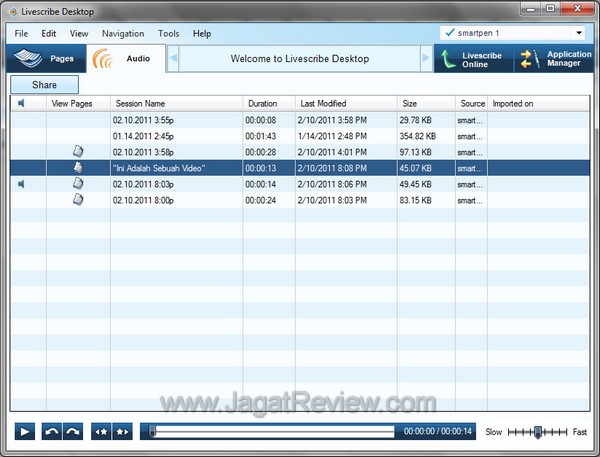Switch to the Pages tab
This screenshot has height=457, width=600.
46,59
